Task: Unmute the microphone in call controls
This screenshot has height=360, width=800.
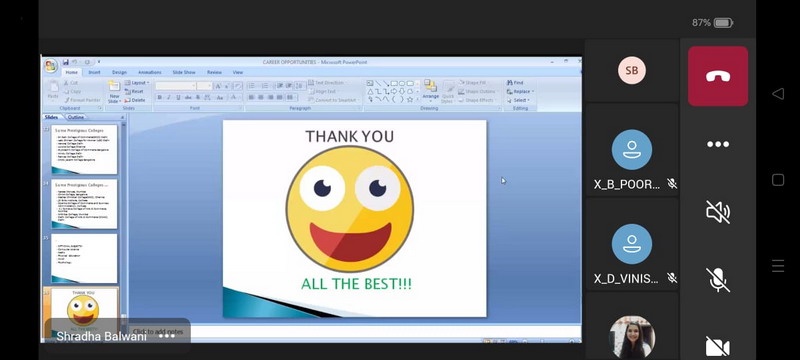Action: coord(718,279)
